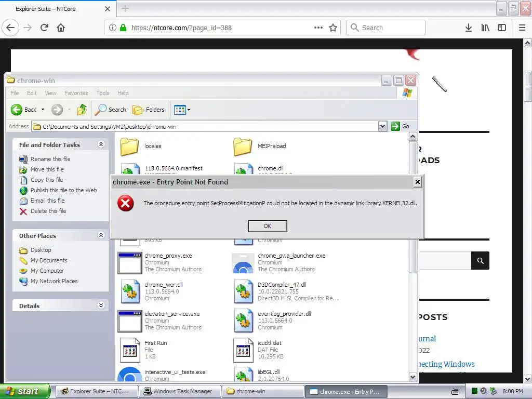Click the Windows Start button
Viewport: 532px width, 399px height.
click(24, 391)
